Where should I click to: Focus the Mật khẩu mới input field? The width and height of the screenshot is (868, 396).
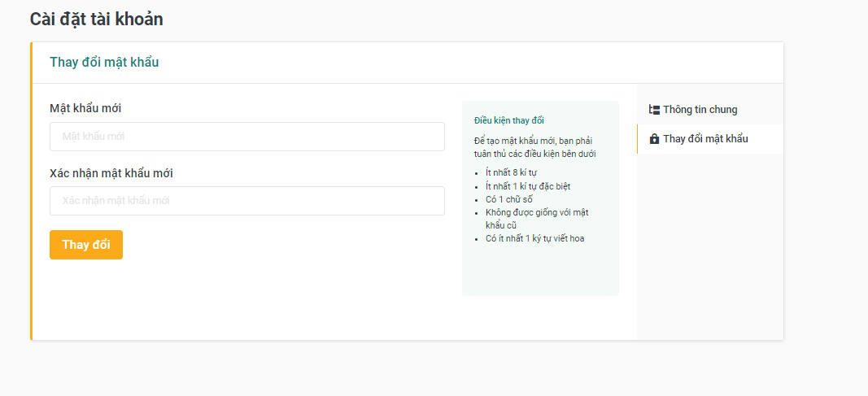pyautogui.click(x=247, y=137)
